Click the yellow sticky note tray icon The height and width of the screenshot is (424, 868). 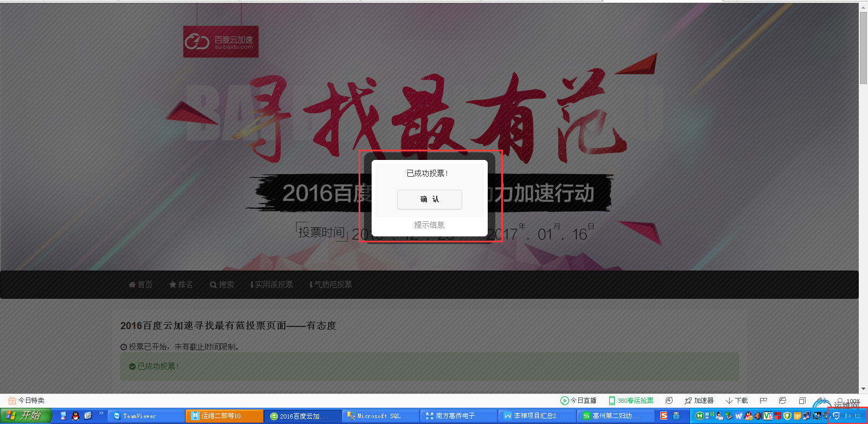(x=797, y=416)
